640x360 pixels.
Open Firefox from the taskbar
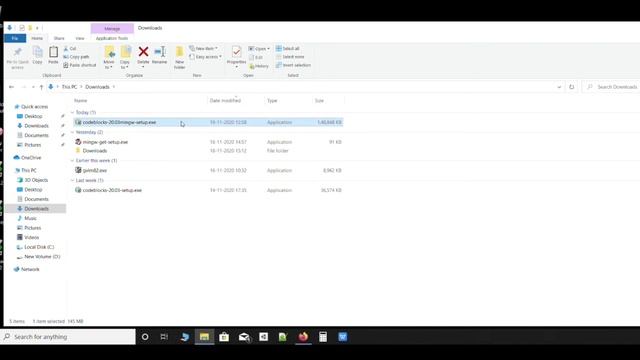(303, 337)
